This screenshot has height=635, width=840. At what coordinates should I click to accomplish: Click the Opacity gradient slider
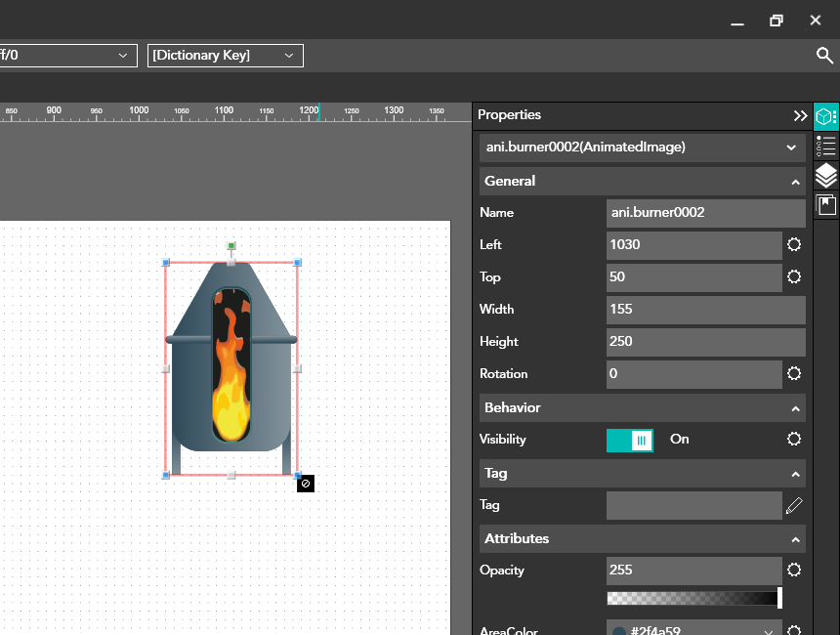tap(693, 598)
